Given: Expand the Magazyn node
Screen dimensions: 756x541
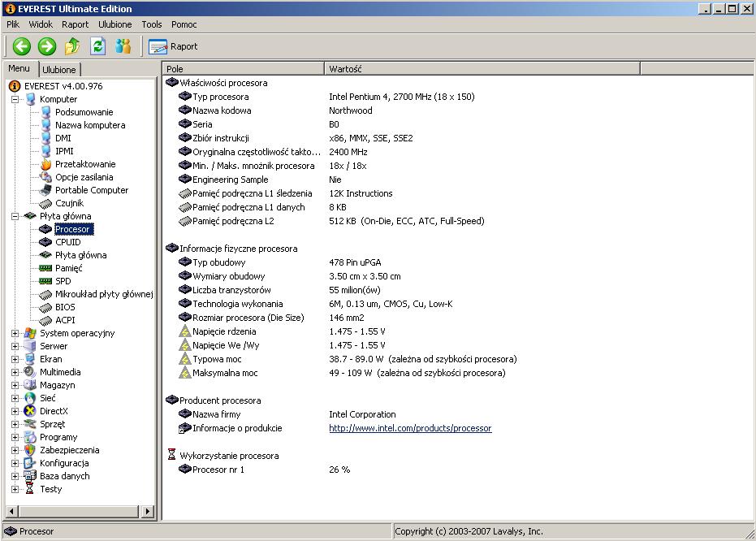Looking at the screenshot, I should [15, 385].
